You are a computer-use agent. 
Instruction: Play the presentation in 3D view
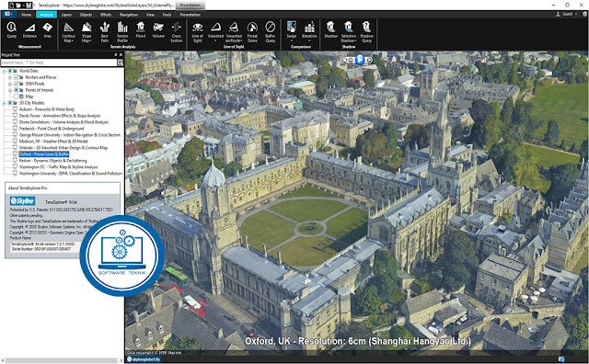360,60
